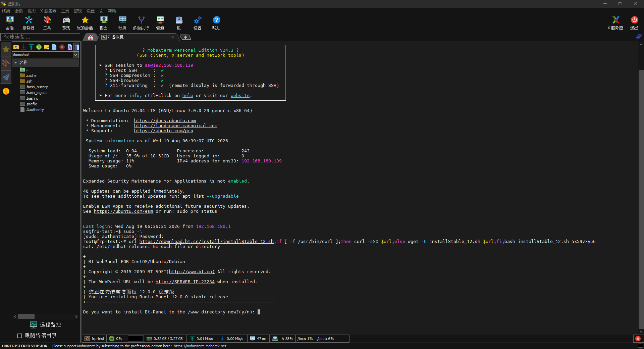
Task: Open 我的会话 star toolbar icon
Action: (x=85, y=23)
